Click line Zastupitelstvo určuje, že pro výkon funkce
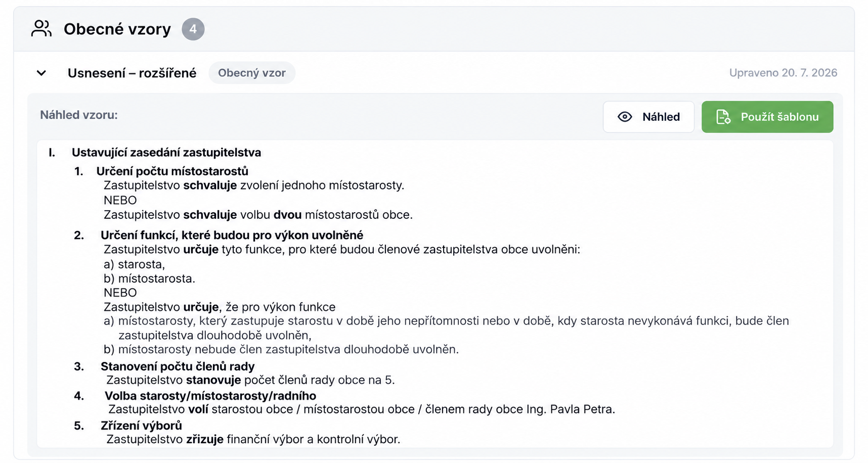Image resolution: width=868 pixels, height=463 pixels. [x=220, y=307]
